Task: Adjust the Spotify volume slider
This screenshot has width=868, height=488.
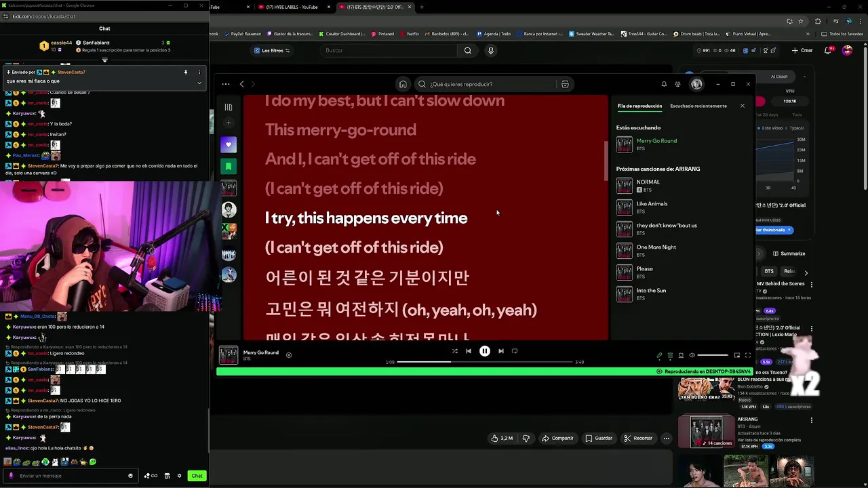Action: [x=713, y=355]
